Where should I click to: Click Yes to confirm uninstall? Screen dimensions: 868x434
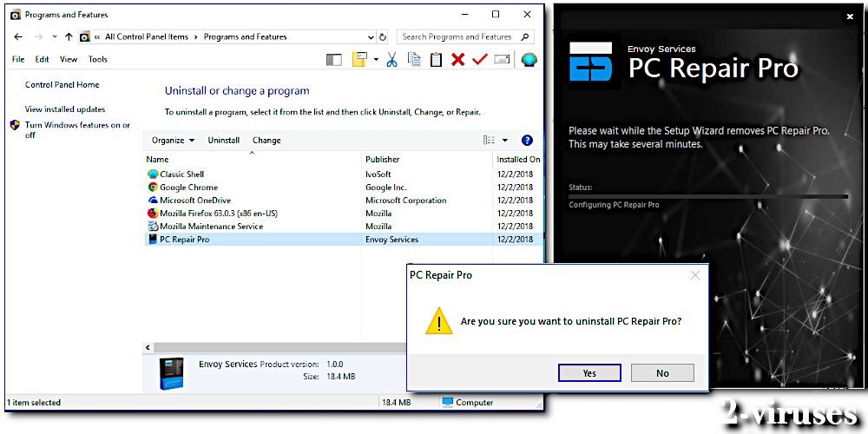[x=589, y=373]
